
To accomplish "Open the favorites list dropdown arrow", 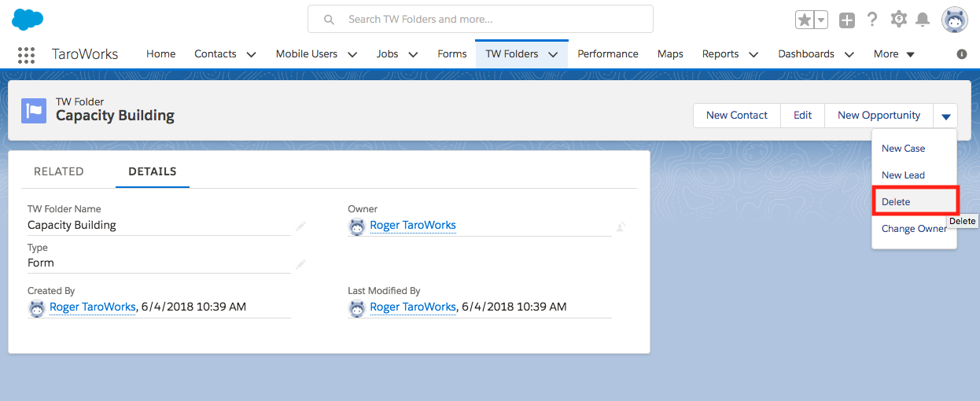I will pos(820,20).
